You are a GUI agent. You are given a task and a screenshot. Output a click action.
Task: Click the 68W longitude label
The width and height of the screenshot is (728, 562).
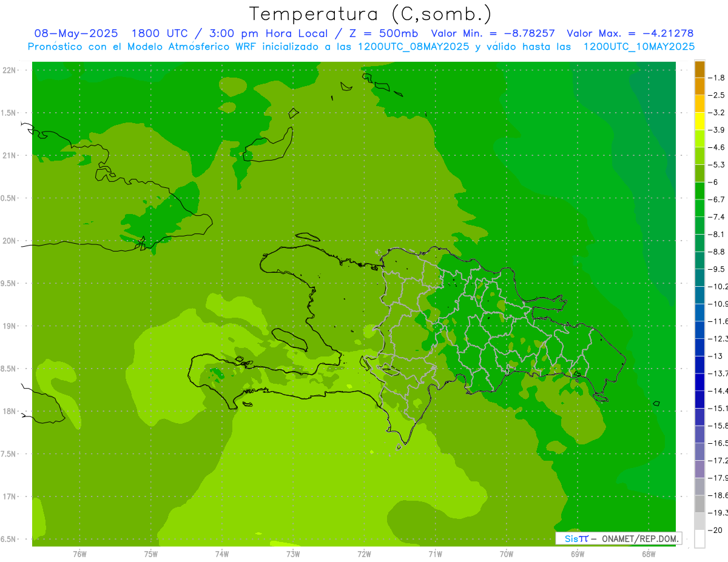click(648, 554)
